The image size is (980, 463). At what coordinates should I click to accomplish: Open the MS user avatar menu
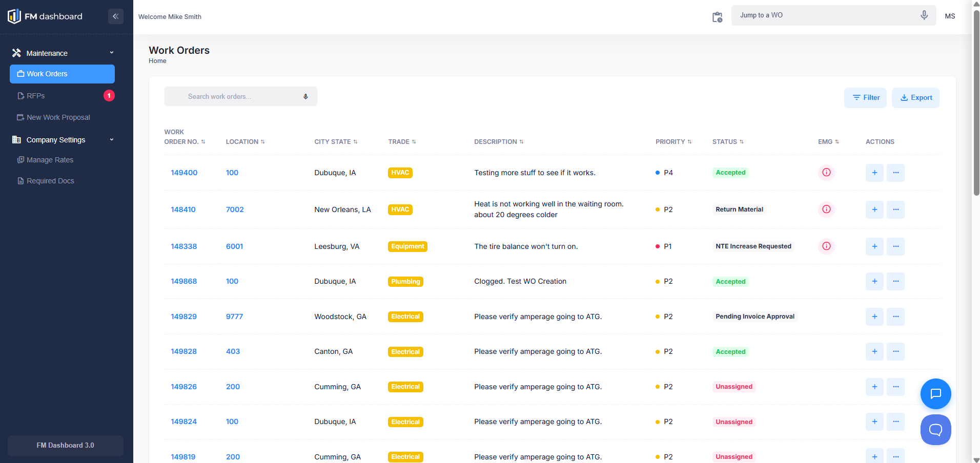(x=950, y=16)
